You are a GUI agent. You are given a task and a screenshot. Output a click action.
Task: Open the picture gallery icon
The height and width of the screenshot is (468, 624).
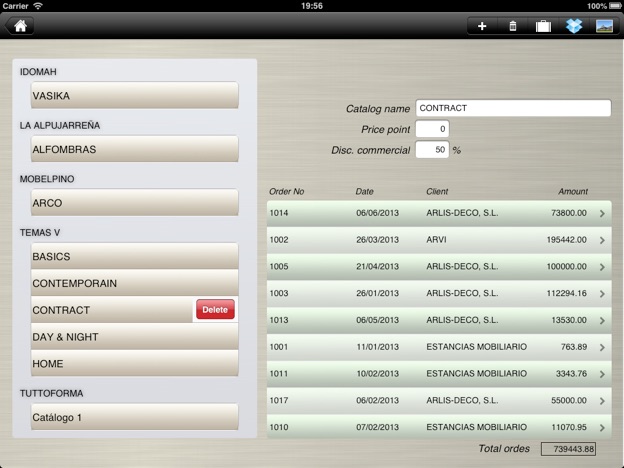(604, 26)
